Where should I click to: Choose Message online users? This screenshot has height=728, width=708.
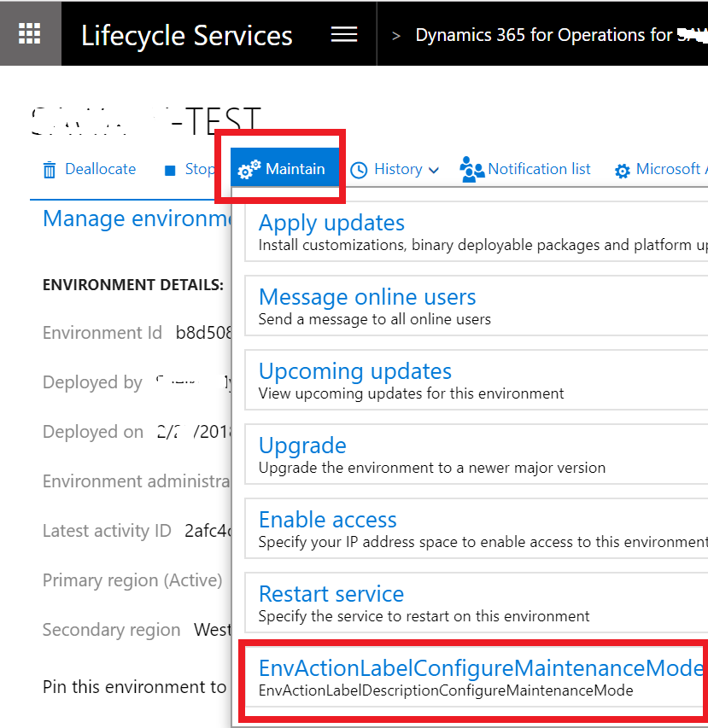pos(366,297)
